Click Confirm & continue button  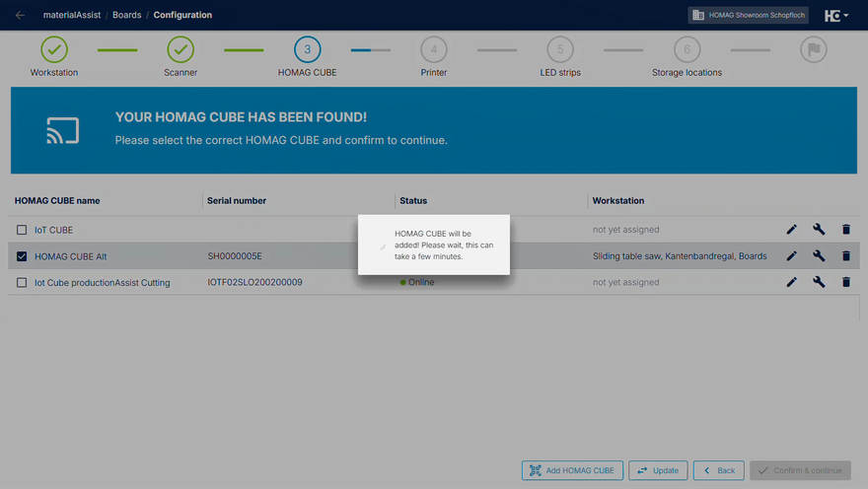(801, 470)
